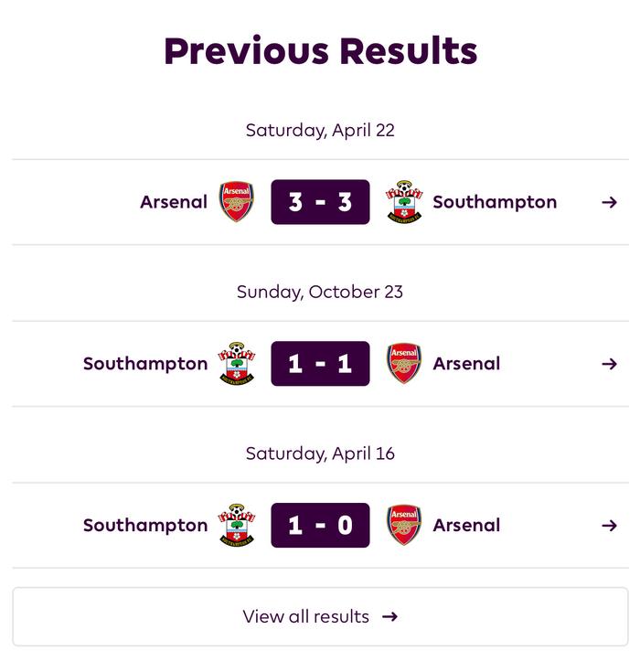Viewport: 640px width, 672px height.
Task: Open the 3 - 3 score box
Action: (320, 202)
